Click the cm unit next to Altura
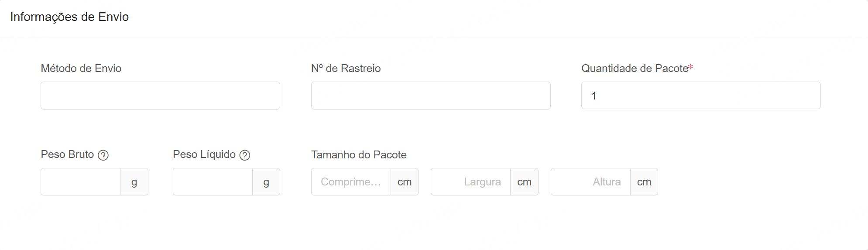 click(x=644, y=182)
